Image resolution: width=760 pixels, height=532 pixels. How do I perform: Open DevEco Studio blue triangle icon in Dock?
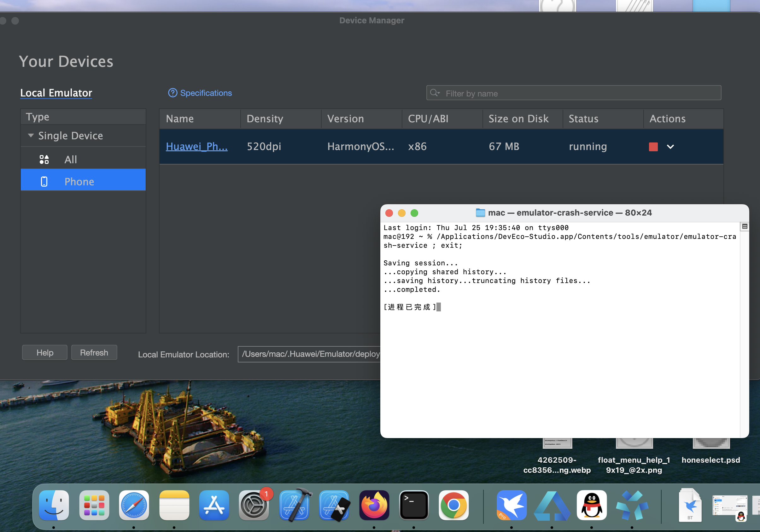(x=552, y=506)
